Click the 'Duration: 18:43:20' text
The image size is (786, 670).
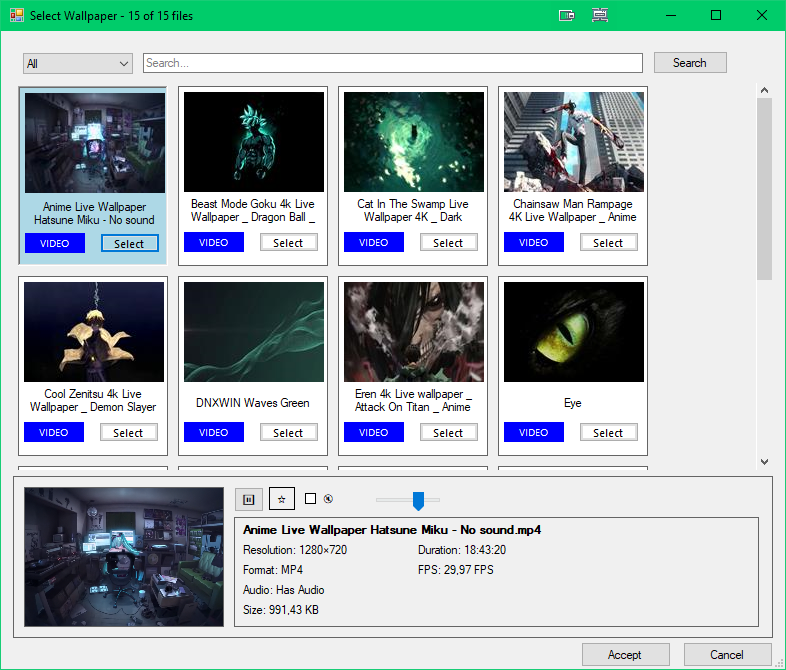(x=462, y=550)
